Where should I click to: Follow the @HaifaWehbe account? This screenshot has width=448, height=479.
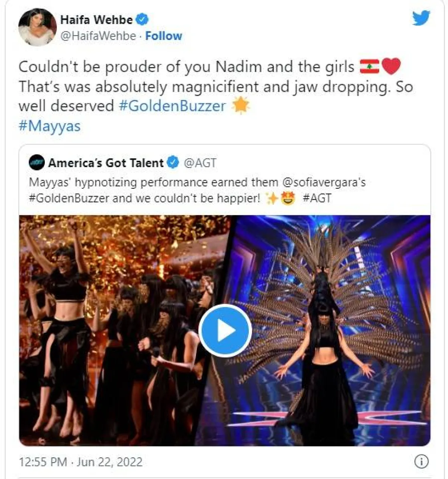[x=164, y=36]
